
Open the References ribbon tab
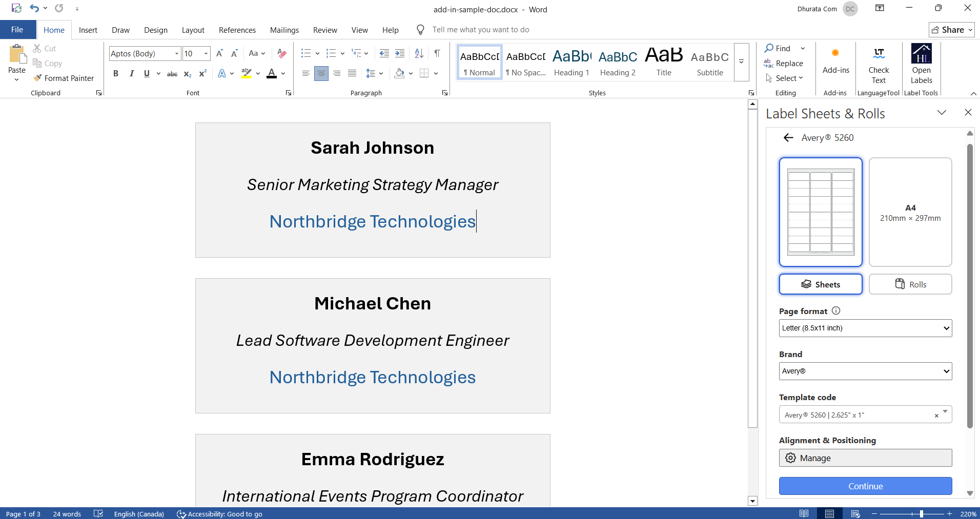click(x=237, y=30)
